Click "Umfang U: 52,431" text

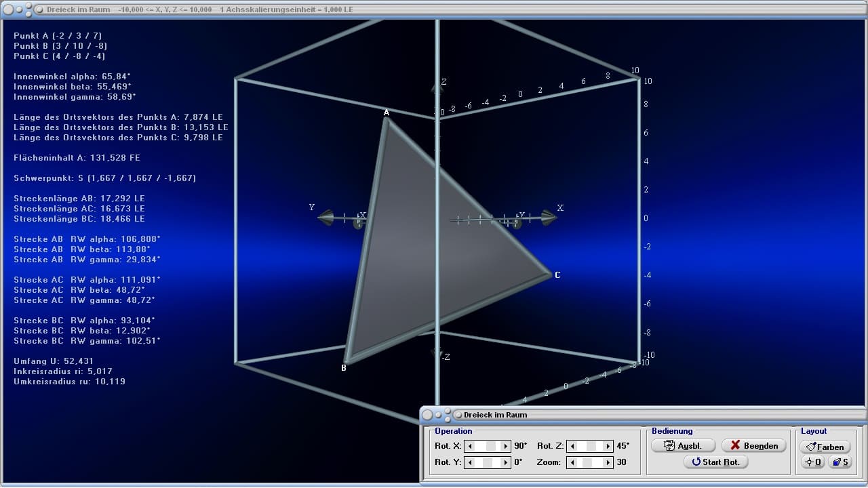(x=54, y=361)
